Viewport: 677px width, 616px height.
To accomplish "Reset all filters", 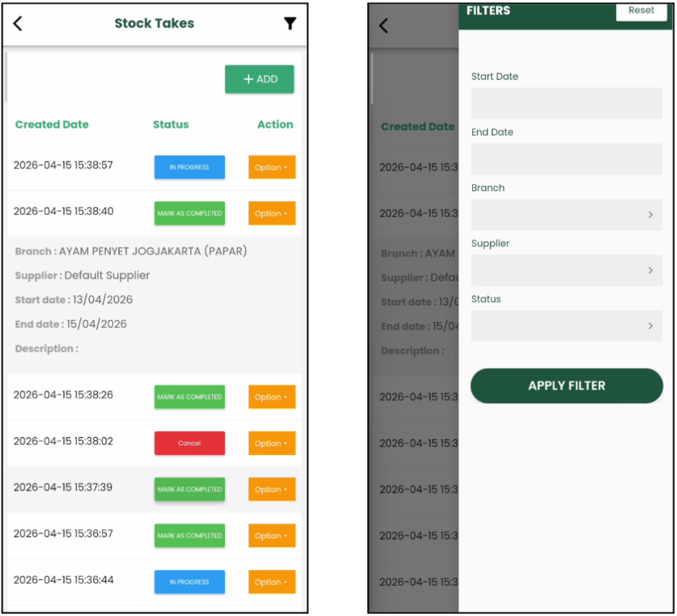I will point(641,11).
